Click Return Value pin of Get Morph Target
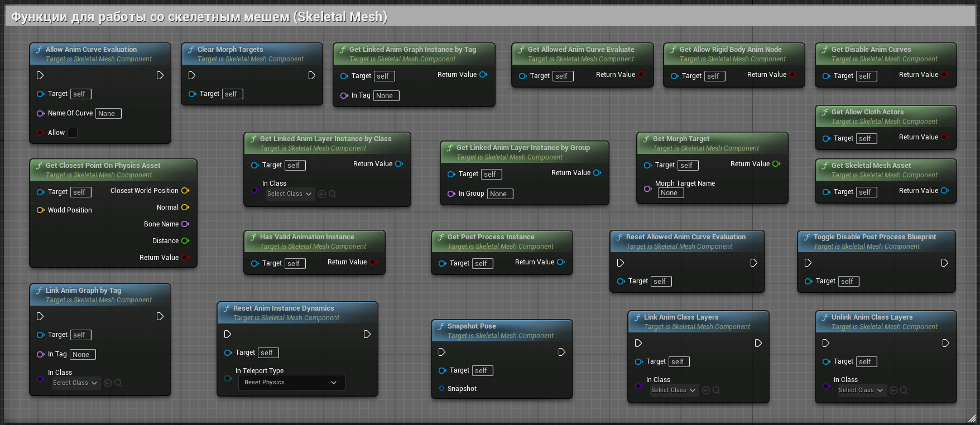 pos(776,163)
